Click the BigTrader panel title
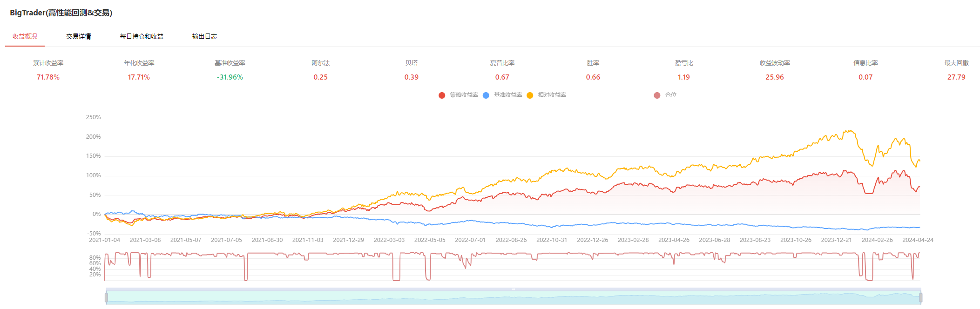This screenshot has width=980, height=309. [x=61, y=13]
